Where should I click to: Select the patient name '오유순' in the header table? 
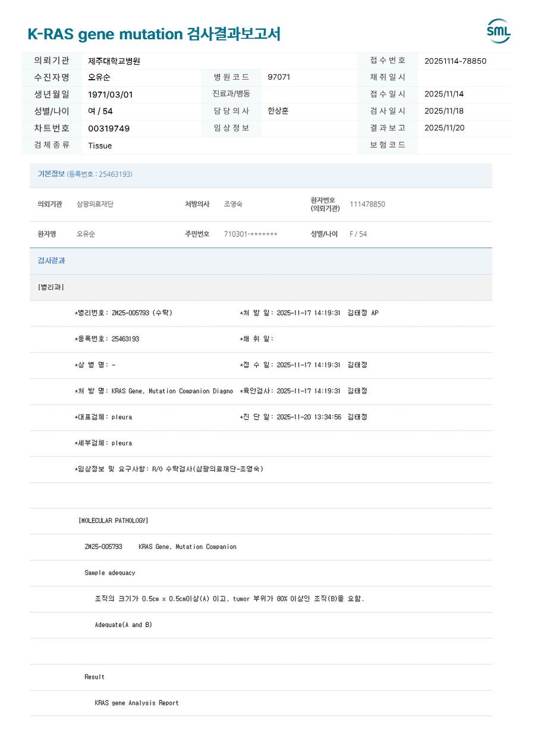(x=99, y=77)
